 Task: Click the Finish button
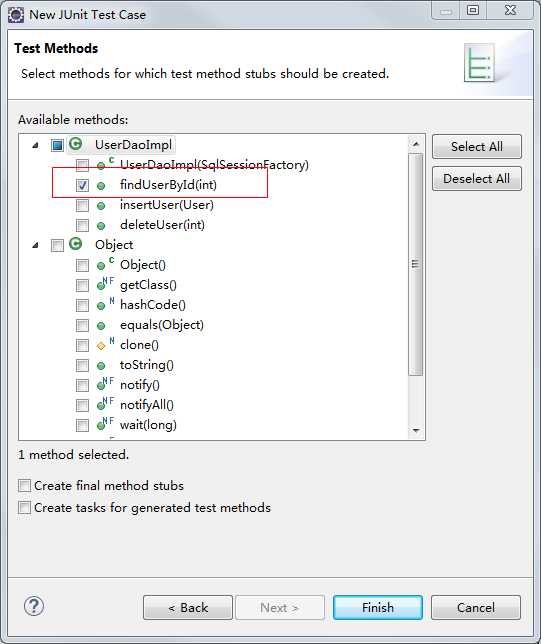pos(378,607)
